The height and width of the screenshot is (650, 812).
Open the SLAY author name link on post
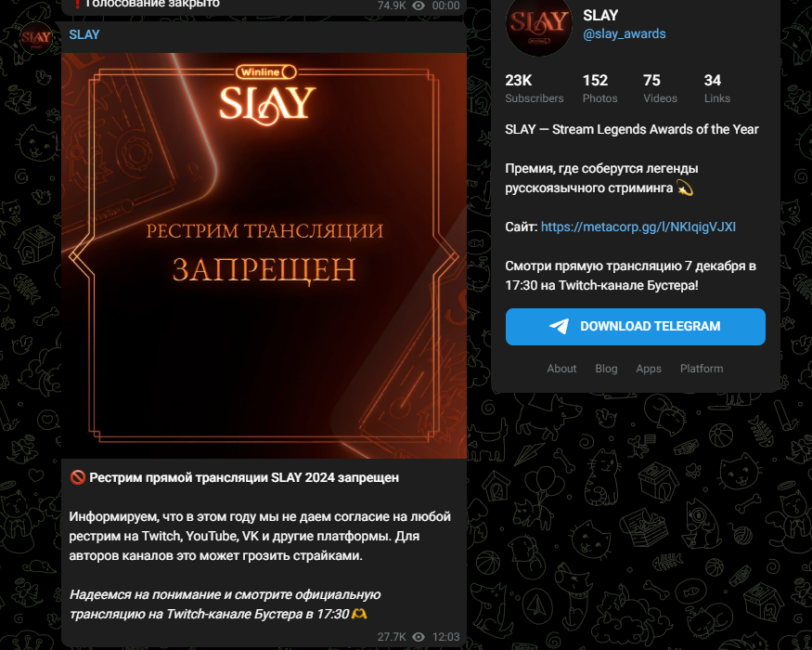(x=84, y=34)
